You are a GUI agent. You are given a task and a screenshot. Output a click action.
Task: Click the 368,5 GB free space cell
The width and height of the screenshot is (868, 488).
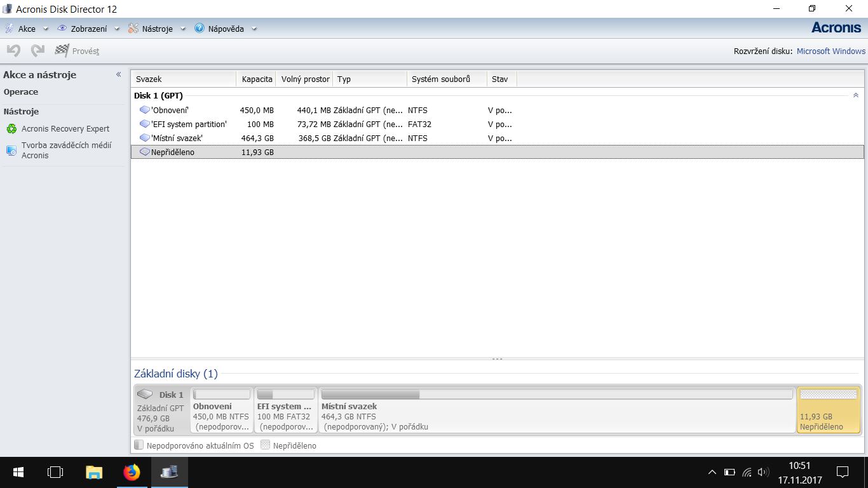[315, 138]
